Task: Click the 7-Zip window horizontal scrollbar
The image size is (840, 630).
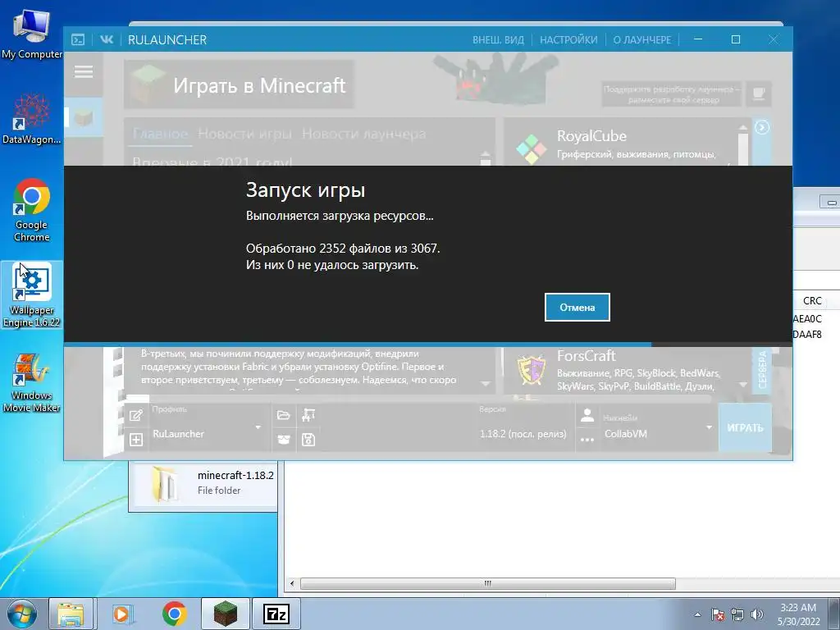Action: [x=487, y=583]
